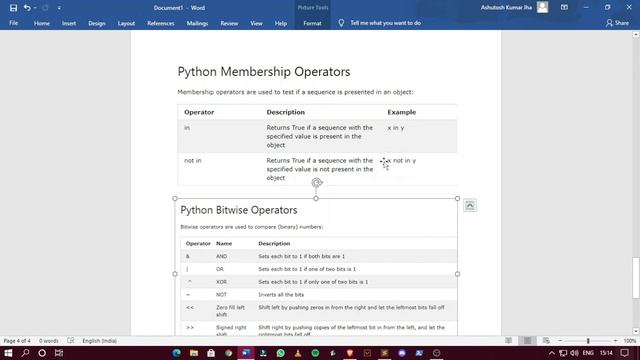Click the 100% zoom level
Screen dimensions: 640x360
pos(629,341)
